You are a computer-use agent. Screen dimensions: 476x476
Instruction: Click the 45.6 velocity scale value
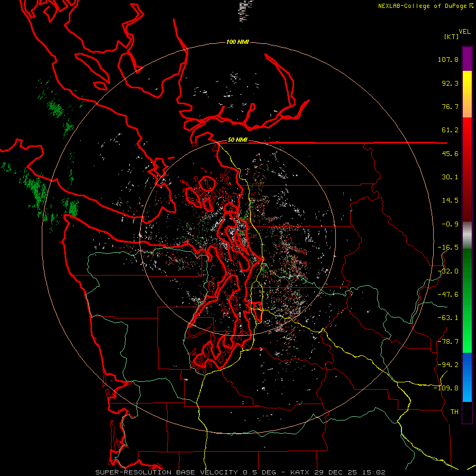(x=450, y=153)
